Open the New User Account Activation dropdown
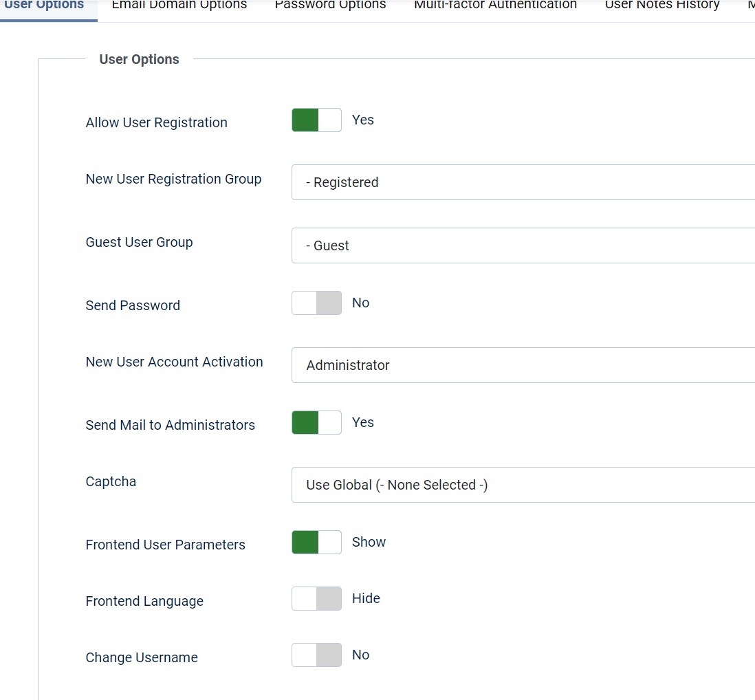The width and height of the screenshot is (755, 700). (523, 365)
